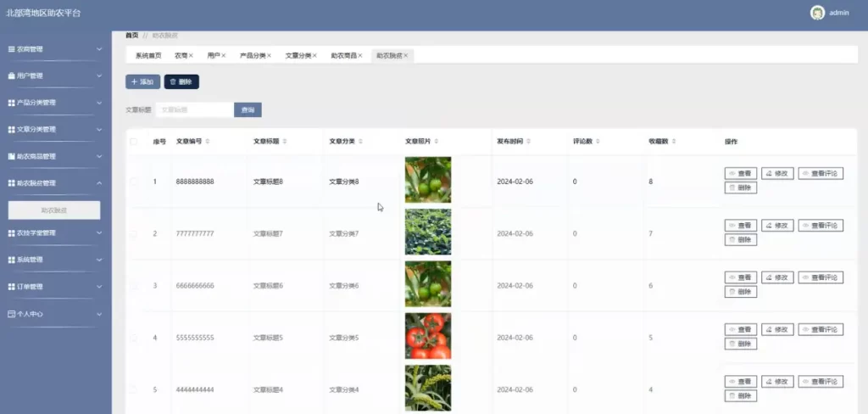
Task: Switch to the 农商 tab
Action: coord(181,55)
